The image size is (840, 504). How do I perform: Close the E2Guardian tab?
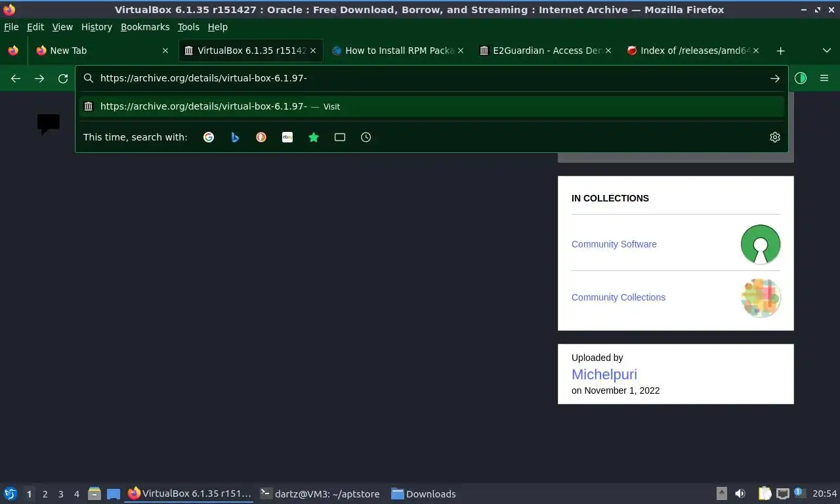(x=608, y=51)
